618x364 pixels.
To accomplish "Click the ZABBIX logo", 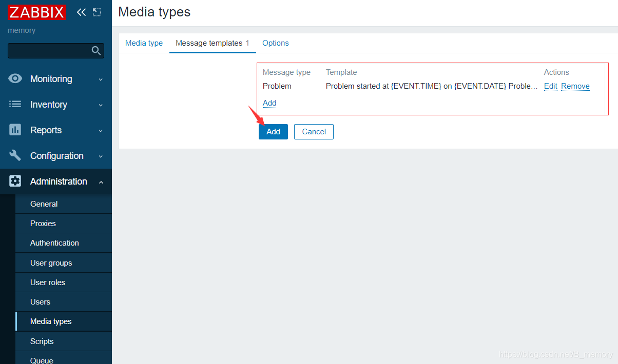I will (x=37, y=12).
